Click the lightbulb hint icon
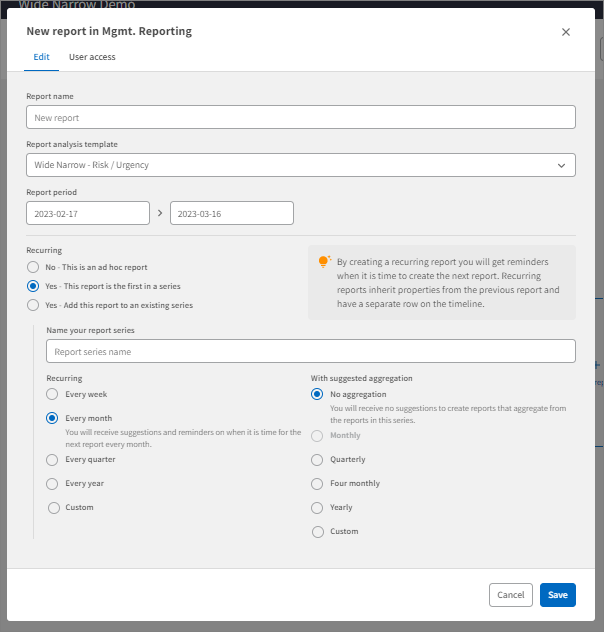Screen dimensions: 604x632 (324, 261)
